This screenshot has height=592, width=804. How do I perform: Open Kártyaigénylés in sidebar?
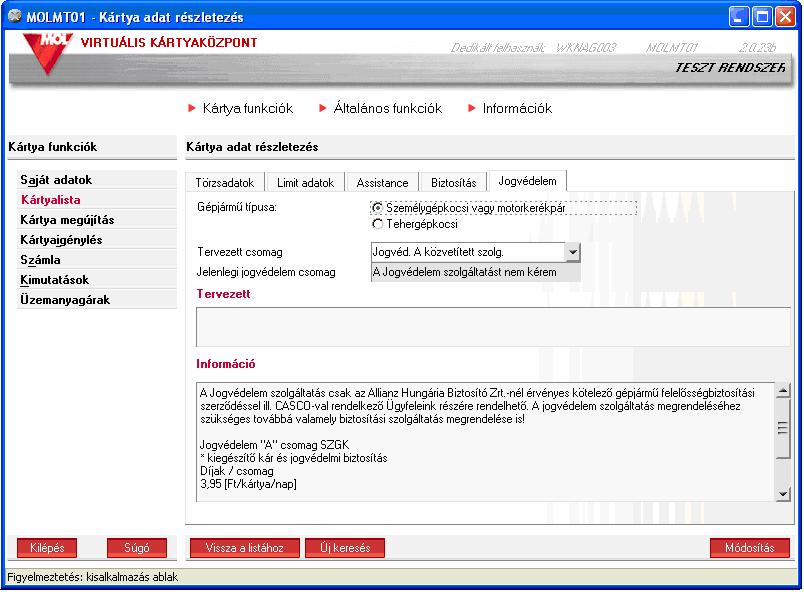(x=96, y=240)
